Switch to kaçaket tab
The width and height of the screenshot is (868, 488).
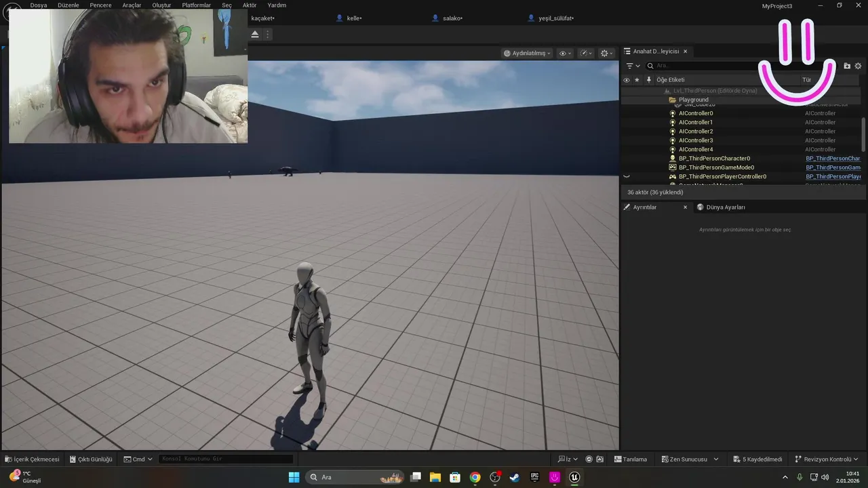(x=262, y=18)
